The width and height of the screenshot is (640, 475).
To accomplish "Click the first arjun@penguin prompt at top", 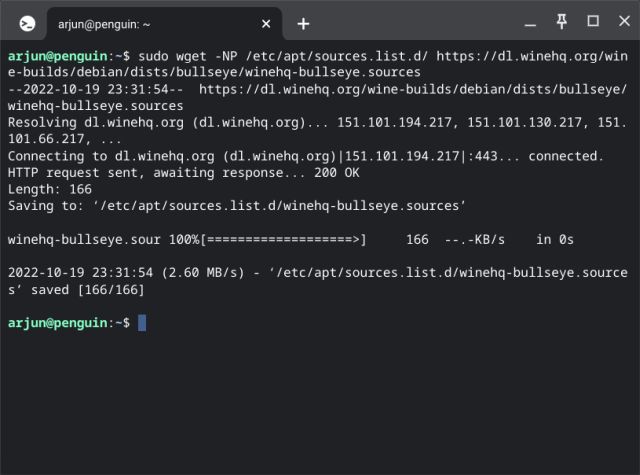I will 69,56.
